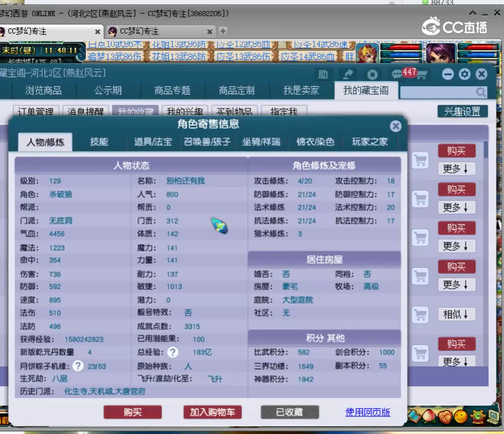The width and height of the screenshot is (504, 434).
Task: Switch to the 技能 tab
Action: 99,142
